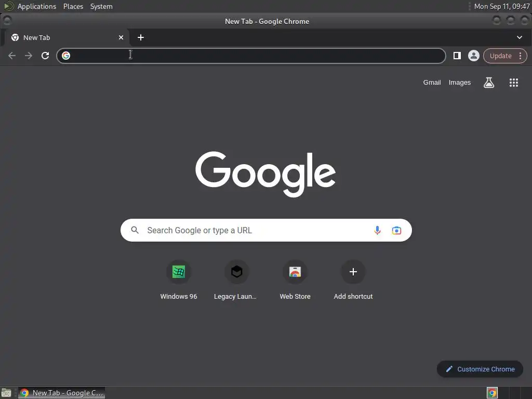Reload the page with the refresh icon
The height and width of the screenshot is (399, 532).
[45, 56]
